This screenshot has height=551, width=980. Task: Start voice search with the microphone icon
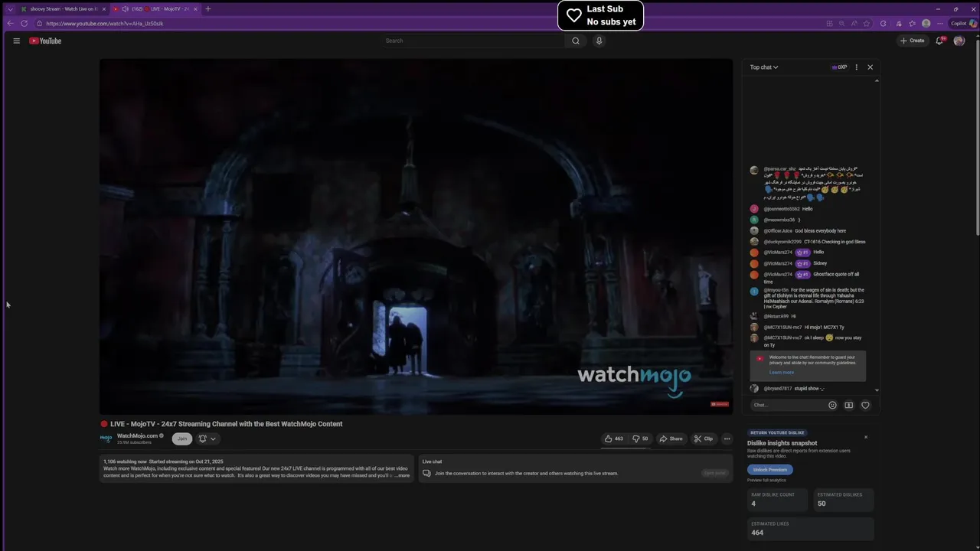click(x=599, y=41)
